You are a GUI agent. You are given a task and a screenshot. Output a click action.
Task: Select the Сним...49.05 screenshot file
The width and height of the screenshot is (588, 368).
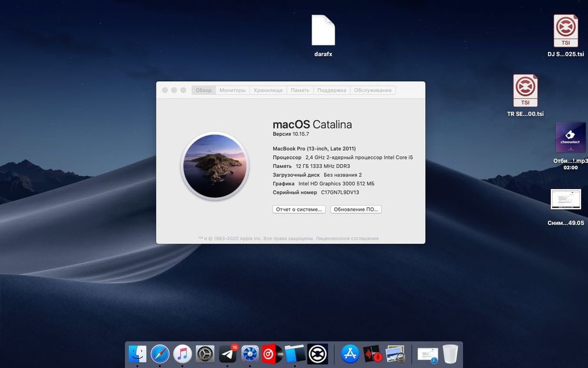[566, 207]
